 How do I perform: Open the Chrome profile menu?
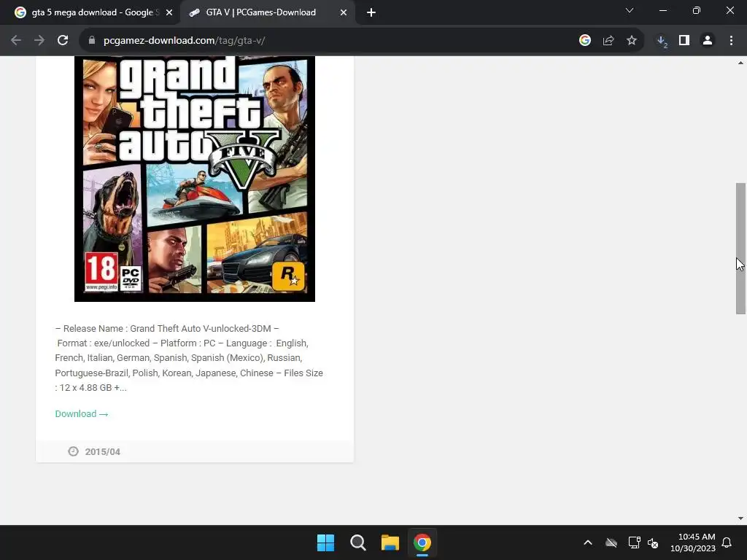point(708,41)
